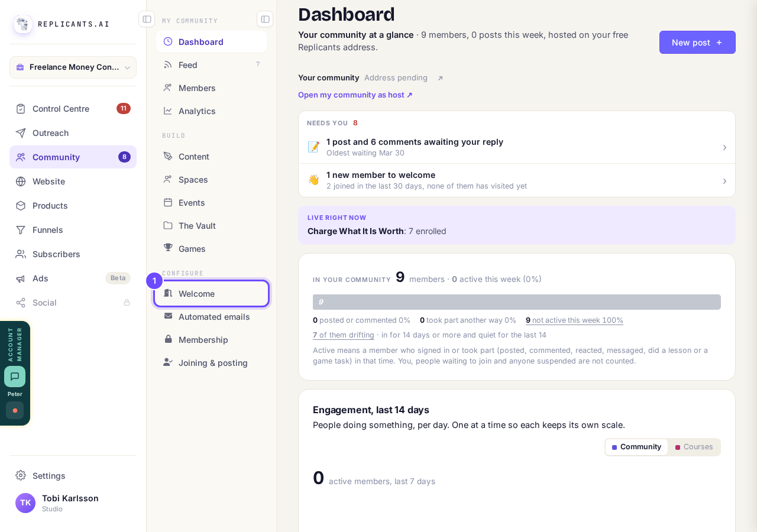Click the Members people icon
This screenshot has width=757, height=532.
pos(168,87)
